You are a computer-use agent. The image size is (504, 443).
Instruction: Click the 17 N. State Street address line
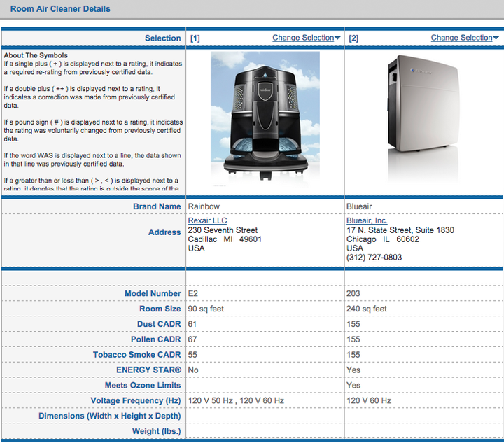coord(400,230)
